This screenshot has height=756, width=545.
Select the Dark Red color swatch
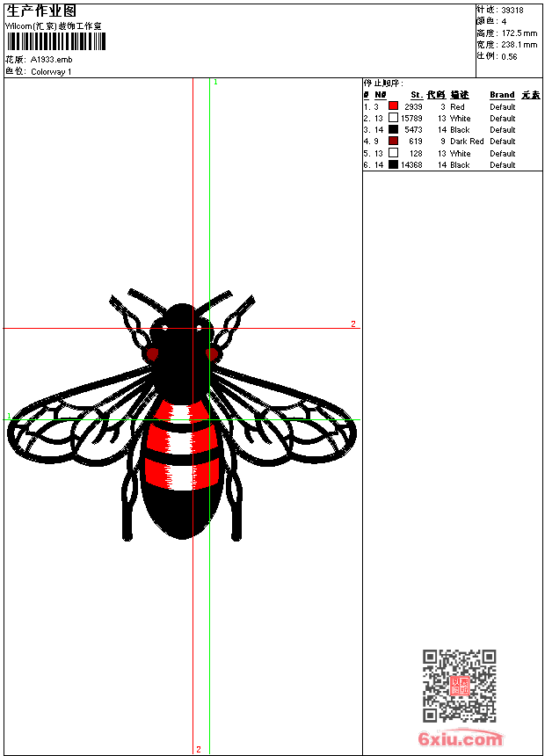pyautogui.click(x=394, y=141)
